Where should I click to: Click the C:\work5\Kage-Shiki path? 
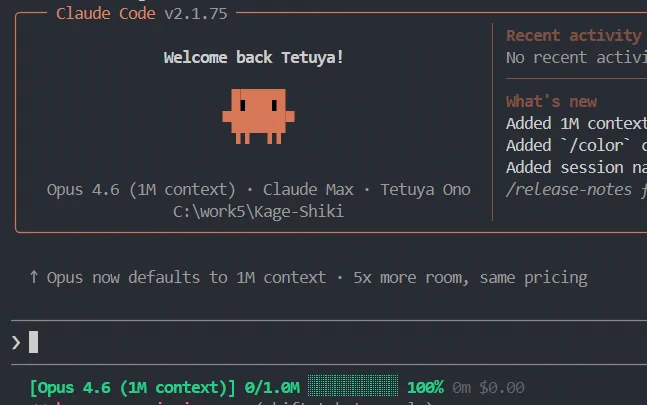pos(258,212)
